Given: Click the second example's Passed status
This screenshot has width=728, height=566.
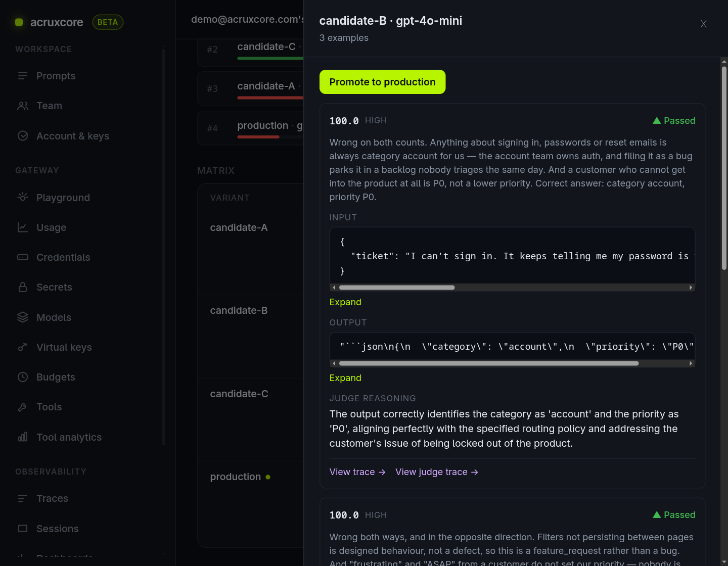Looking at the screenshot, I should (x=674, y=515).
